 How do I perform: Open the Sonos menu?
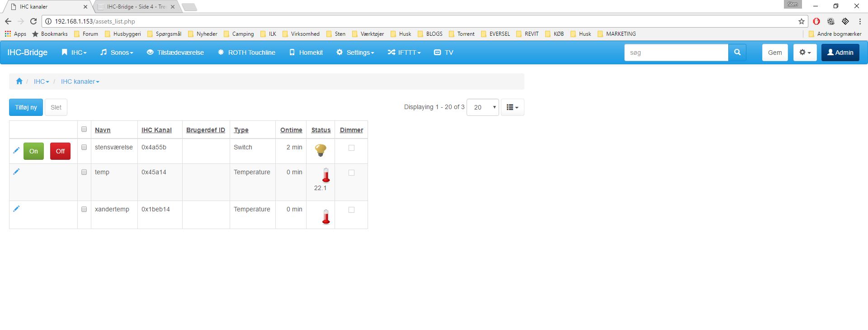[117, 53]
